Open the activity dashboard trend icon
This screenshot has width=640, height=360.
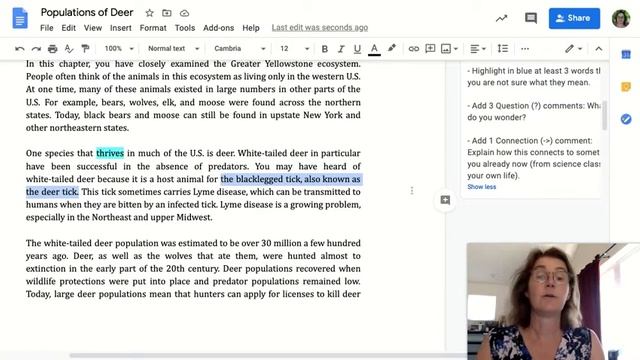coord(501,18)
